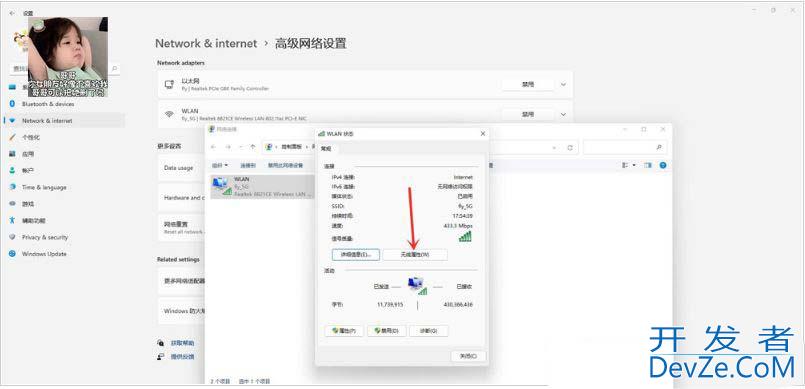
Task: Click the Network Connections search box
Action: 625,147
